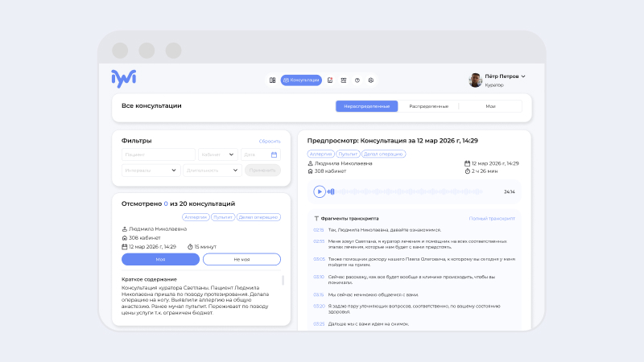Click the Предпросмотр consultation title
The height and width of the screenshot is (362, 644).
(x=393, y=141)
